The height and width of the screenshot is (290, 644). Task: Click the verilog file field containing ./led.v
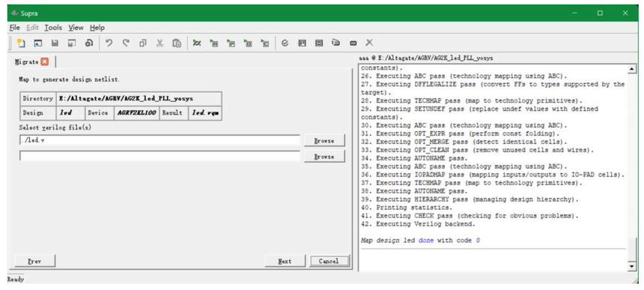[160, 140]
